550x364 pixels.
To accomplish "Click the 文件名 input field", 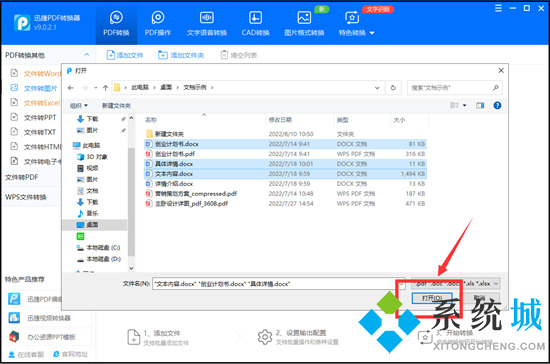I will pyautogui.click(x=279, y=284).
